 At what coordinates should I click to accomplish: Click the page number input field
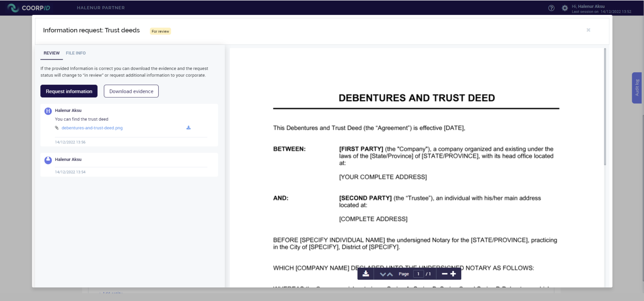[x=418, y=274]
